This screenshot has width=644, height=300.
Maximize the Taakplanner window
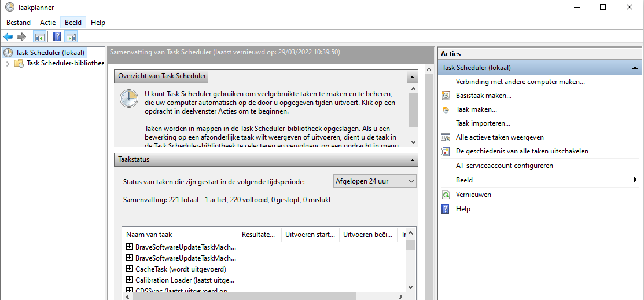[x=602, y=7]
